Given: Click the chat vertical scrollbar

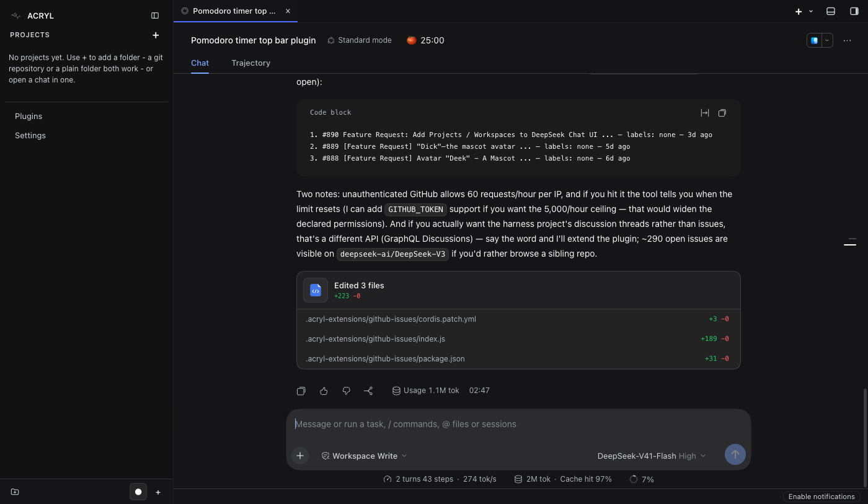Looking at the screenshot, I should click(x=866, y=438).
